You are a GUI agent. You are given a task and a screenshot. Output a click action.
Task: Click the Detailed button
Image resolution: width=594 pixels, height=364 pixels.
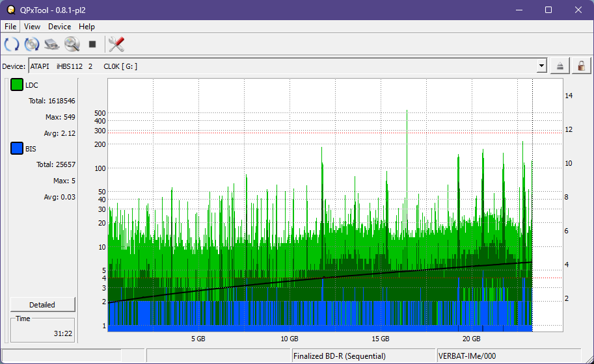point(42,305)
